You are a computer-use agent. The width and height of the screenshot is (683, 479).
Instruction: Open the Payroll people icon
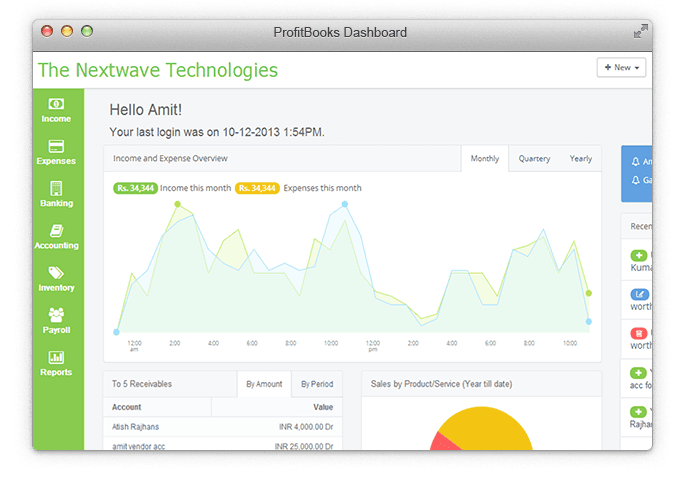pyautogui.click(x=56, y=314)
